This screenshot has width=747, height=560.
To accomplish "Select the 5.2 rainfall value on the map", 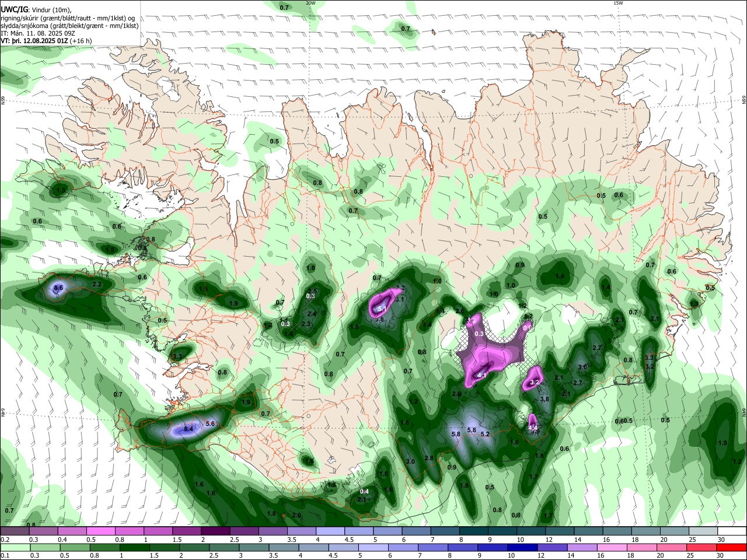I will pos(485,434).
